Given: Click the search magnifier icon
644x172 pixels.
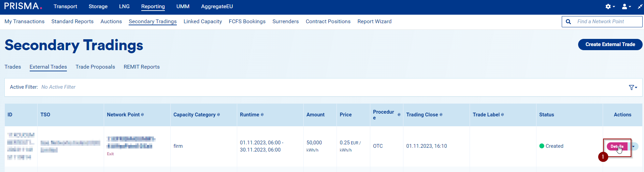Looking at the screenshot, I should (568, 21).
